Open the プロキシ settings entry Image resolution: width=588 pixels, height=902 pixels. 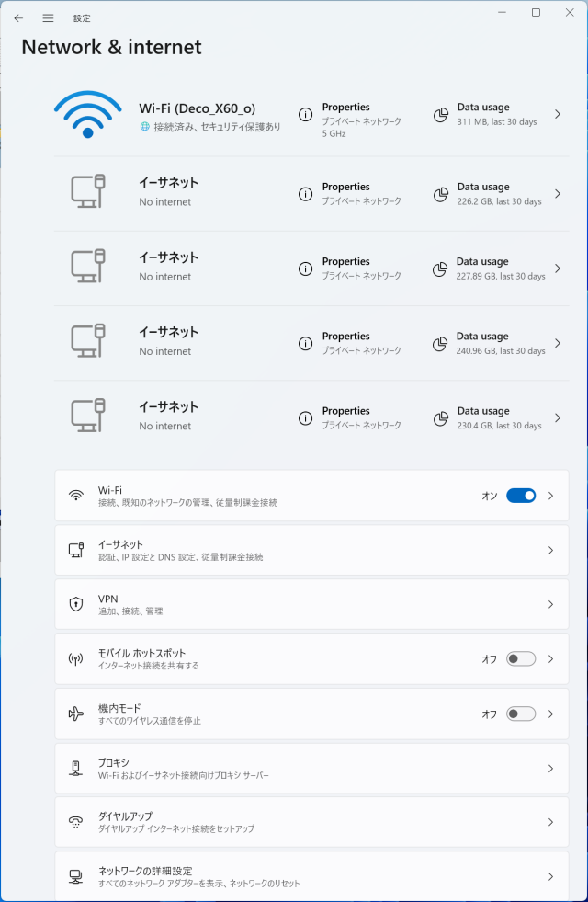click(x=311, y=769)
